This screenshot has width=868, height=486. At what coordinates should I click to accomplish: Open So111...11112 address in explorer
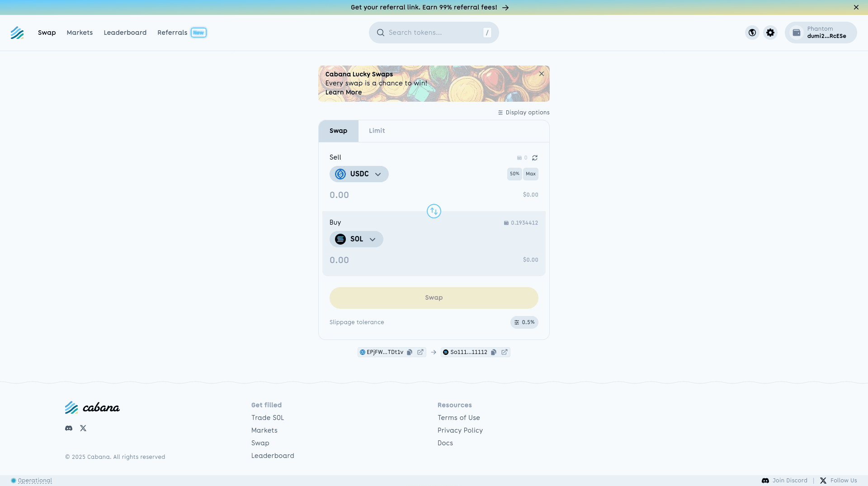(x=505, y=352)
